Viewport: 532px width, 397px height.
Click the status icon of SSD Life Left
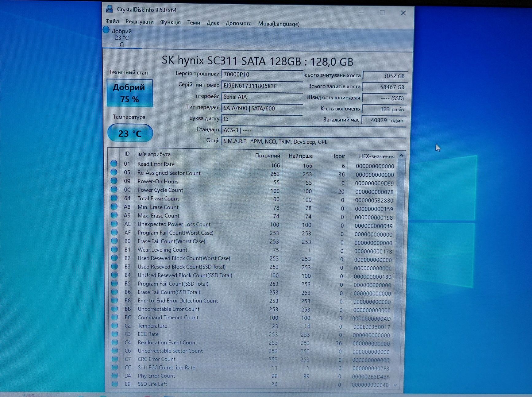point(115,384)
